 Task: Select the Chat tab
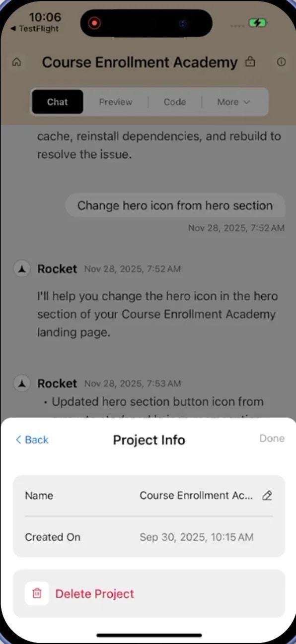click(x=57, y=102)
